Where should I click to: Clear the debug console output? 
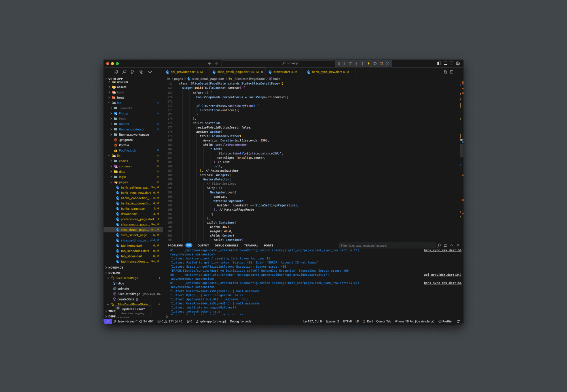tap(445, 246)
